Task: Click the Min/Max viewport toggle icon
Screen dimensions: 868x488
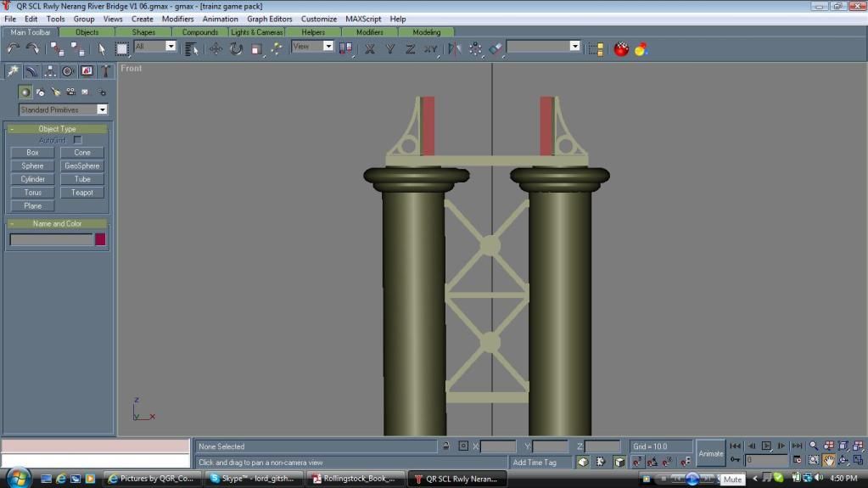Action: [x=858, y=460]
